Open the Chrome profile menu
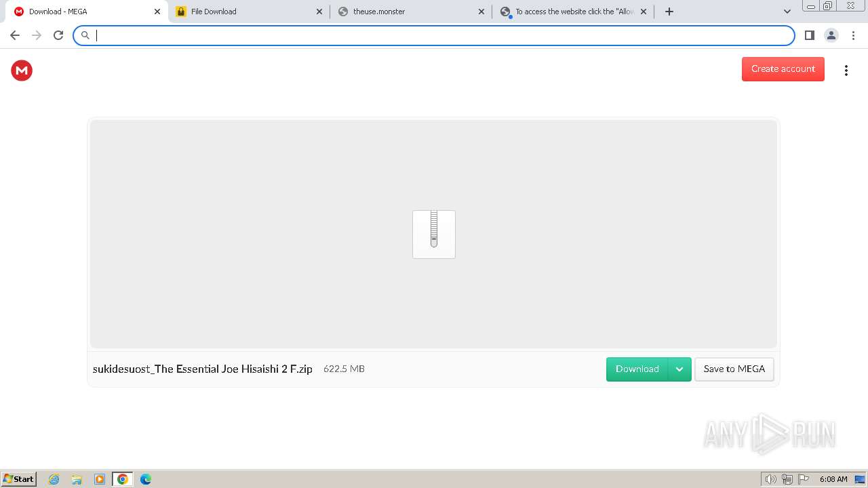 pyautogui.click(x=831, y=35)
